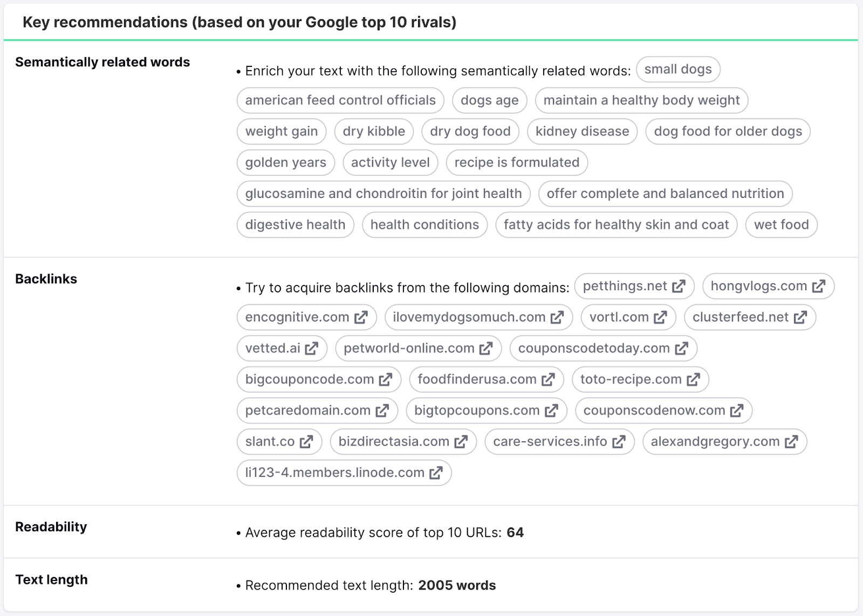Open external link icon beside couponscodenow.com
Screen dimensions: 863x616
coord(737,410)
